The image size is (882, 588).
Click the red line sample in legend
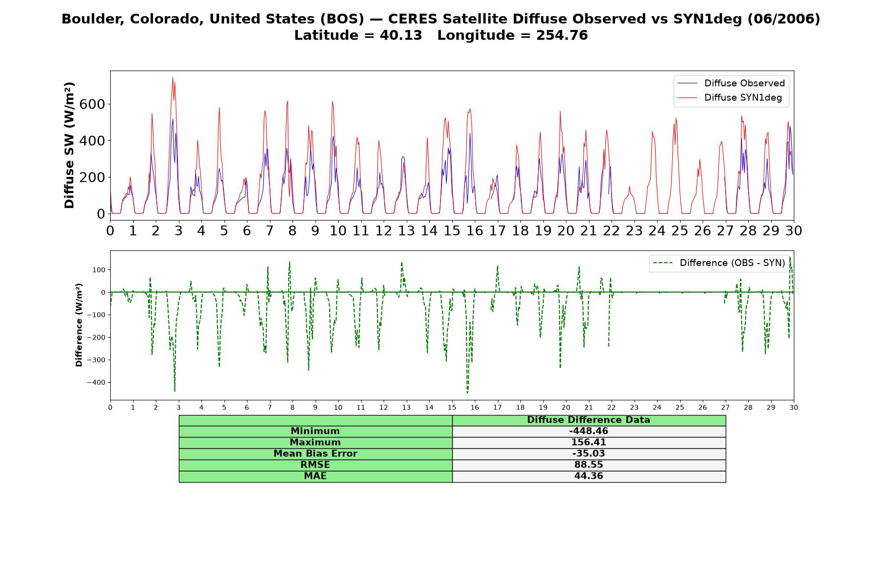click(687, 98)
